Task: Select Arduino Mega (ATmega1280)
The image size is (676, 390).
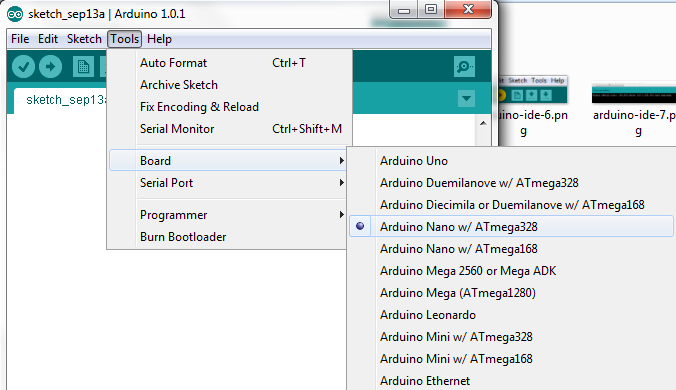Action: [x=511, y=293]
